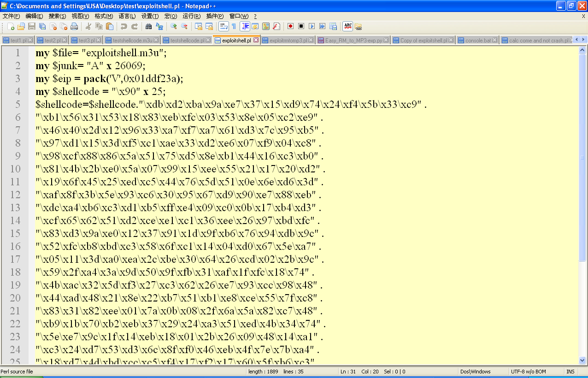Open the 视图(V) menu
The image size is (588, 378).
81,16
